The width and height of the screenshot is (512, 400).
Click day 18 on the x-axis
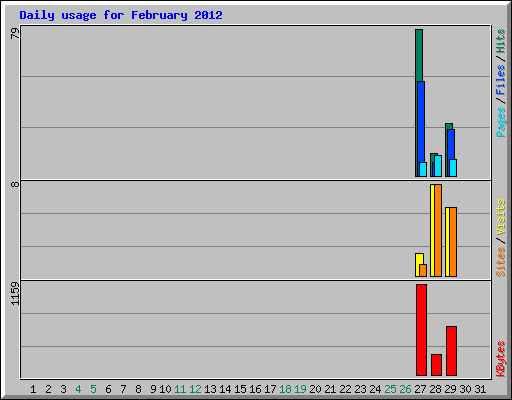point(285,389)
